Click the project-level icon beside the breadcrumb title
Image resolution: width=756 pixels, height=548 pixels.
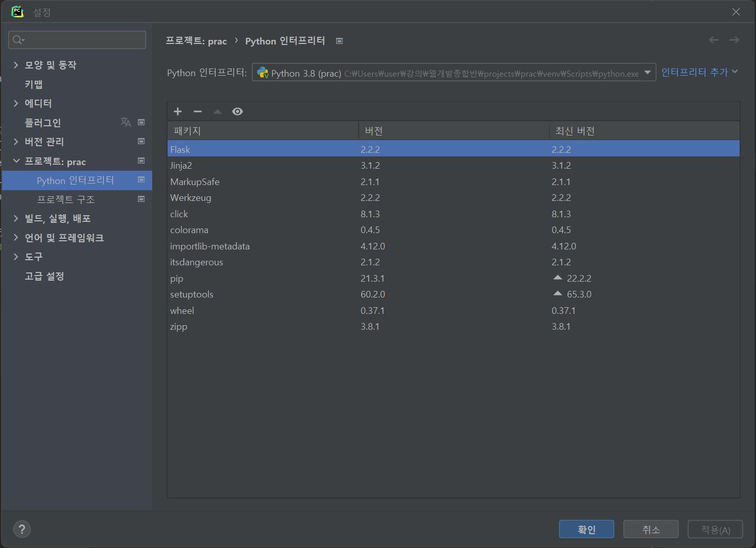(x=340, y=41)
